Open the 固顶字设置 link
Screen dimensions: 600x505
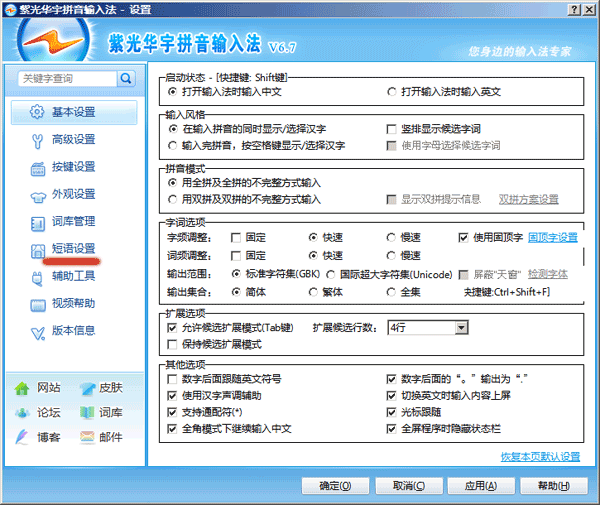point(553,238)
